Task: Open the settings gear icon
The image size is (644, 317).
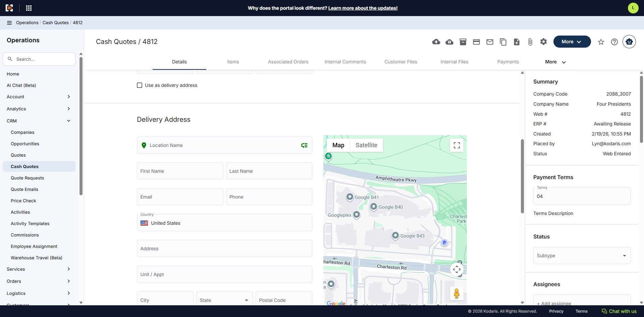Action: (x=543, y=42)
